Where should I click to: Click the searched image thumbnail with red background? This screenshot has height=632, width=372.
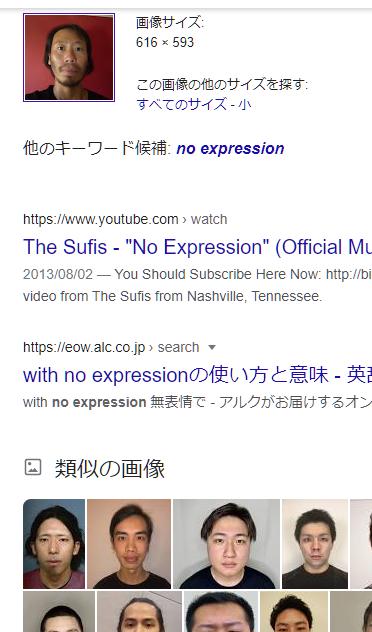69,57
